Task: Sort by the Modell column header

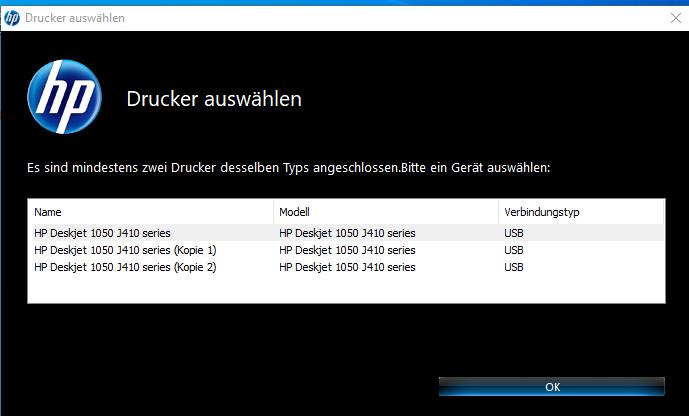Action: pyautogui.click(x=386, y=212)
